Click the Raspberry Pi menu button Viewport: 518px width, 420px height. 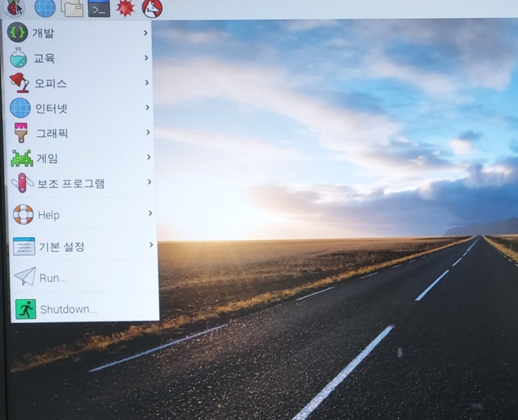click(x=14, y=7)
